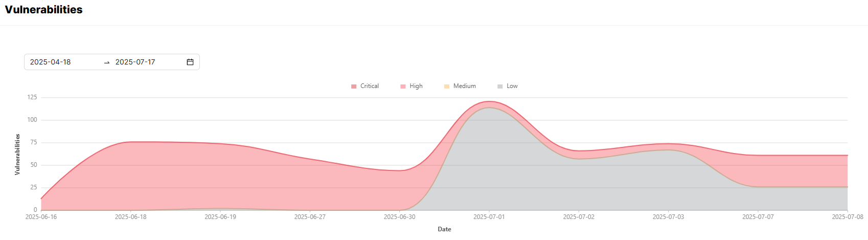
Task: Hide the High series via legend text
Action: pos(416,86)
